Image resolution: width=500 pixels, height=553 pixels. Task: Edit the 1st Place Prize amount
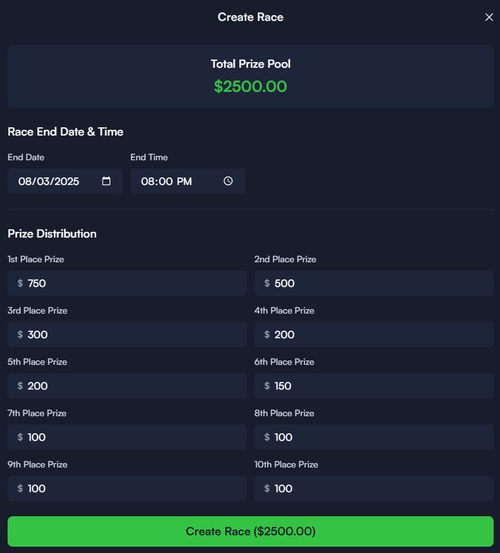point(127,283)
